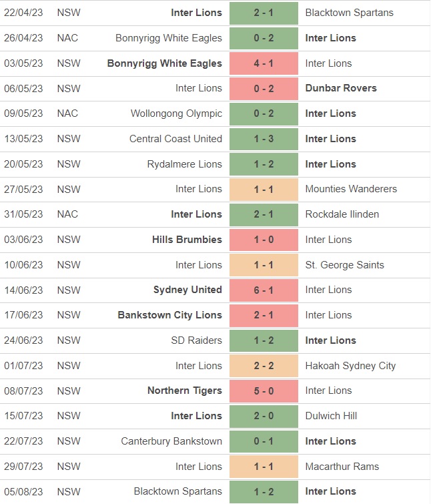Viewport: 431px width, 504px height.
Task: Select the 05/08/23 match date
Action: pos(23,491)
